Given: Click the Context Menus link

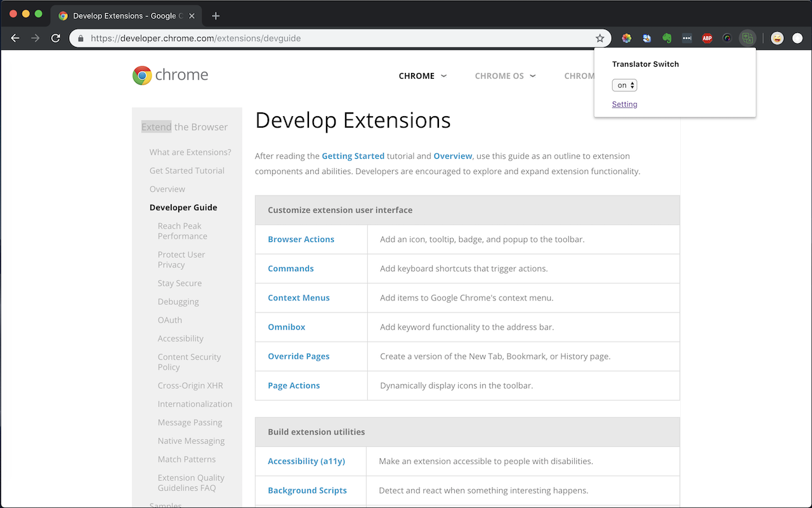Looking at the screenshot, I should coord(298,298).
